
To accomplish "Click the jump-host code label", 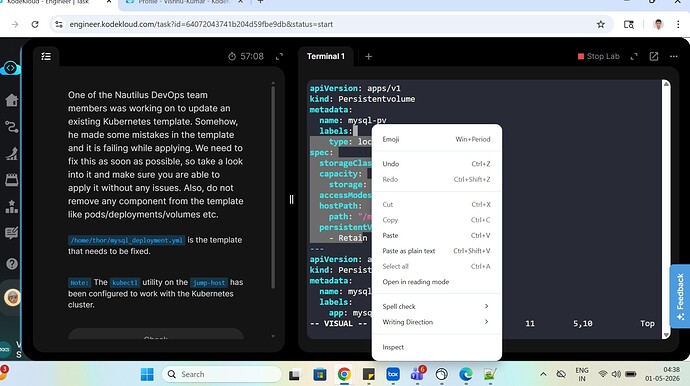I will pos(209,283).
